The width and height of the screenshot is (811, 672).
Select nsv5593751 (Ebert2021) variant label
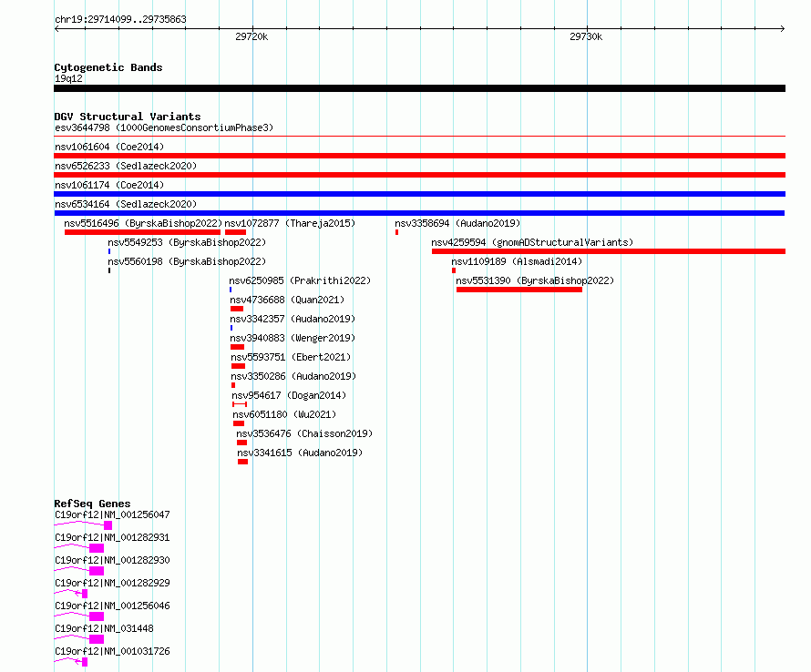[291, 357]
